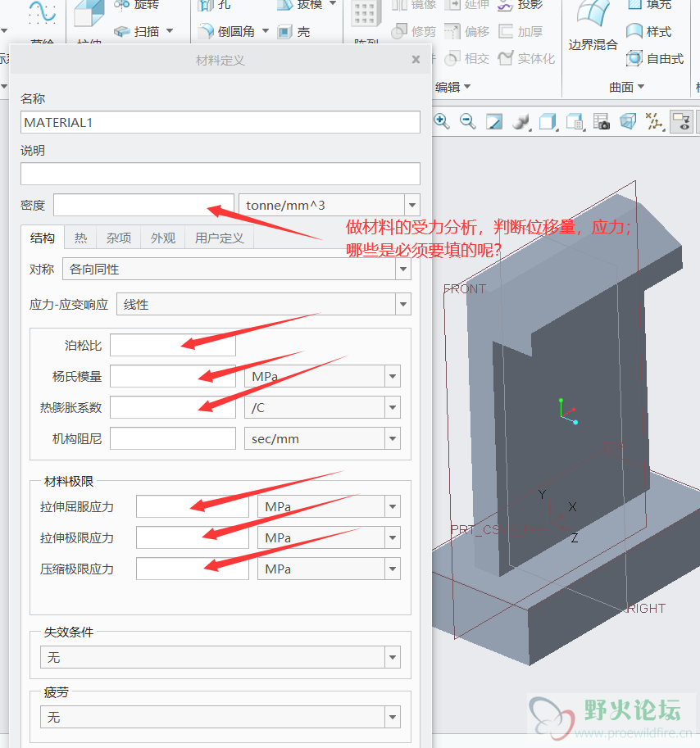This screenshot has width=700, height=748.
Task: Click the 拉伸 extrude block icon
Action: click(x=89, y=13)
